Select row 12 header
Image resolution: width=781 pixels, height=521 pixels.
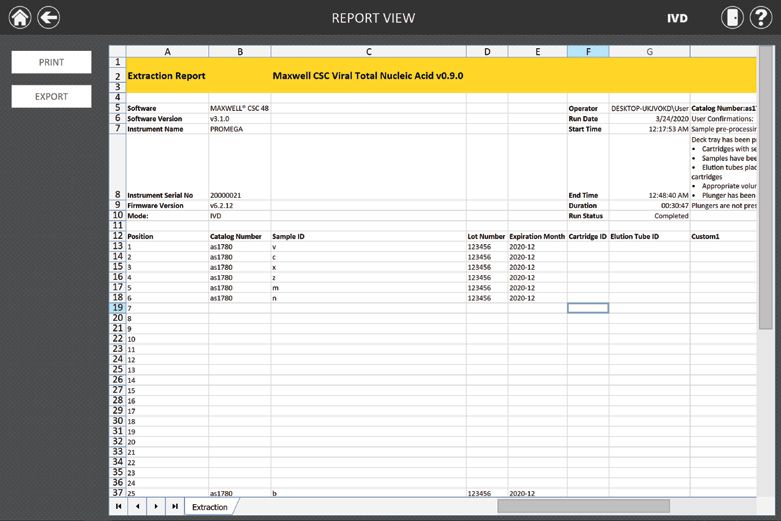pyautogui.click(x=118, y=236)
